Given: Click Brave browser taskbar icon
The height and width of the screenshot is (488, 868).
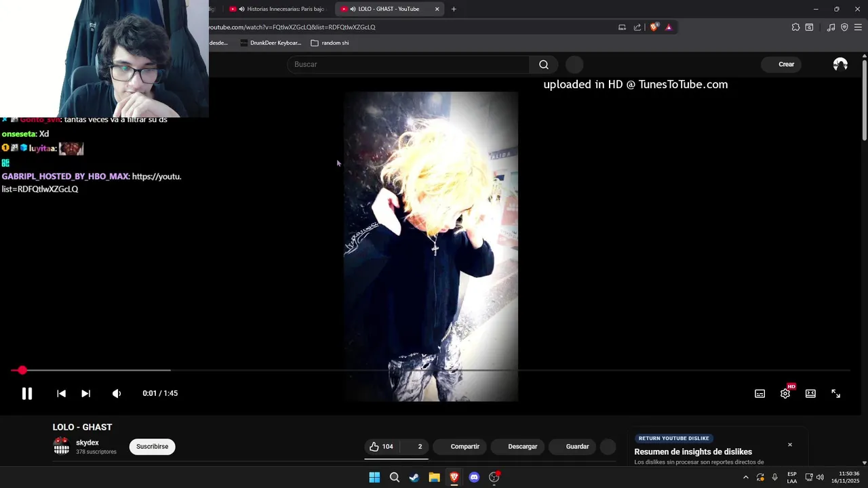Looking at the screenshot, I should (454, 477).
